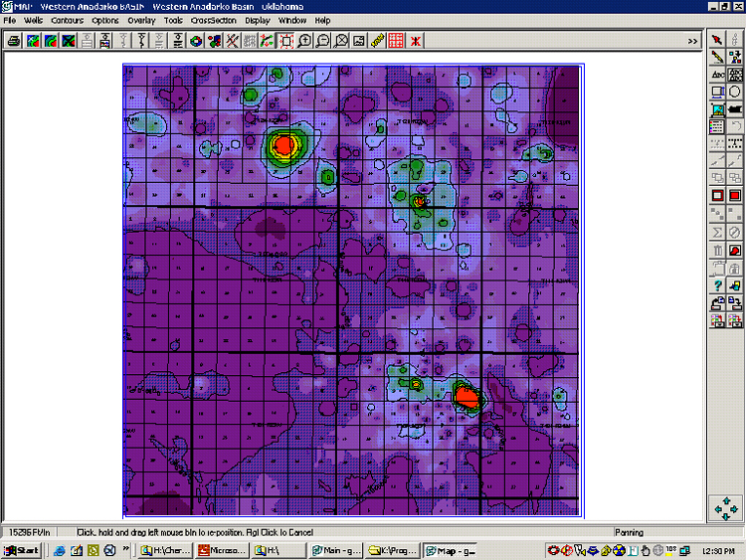Expand the quick launch overflow chevron

[x=125, y=549]
